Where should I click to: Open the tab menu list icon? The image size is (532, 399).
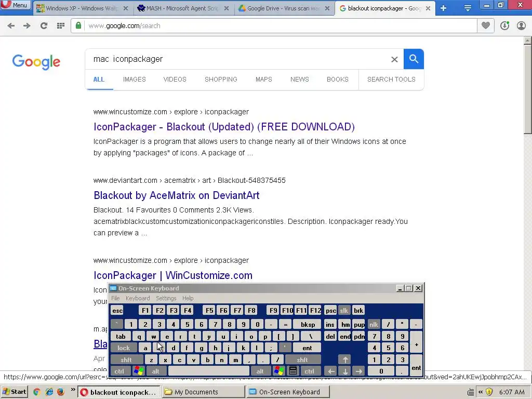[x=468, y=8]
